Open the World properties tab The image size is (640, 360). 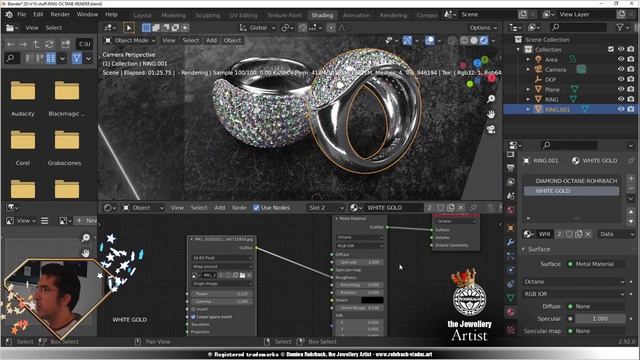pos(511,210)
